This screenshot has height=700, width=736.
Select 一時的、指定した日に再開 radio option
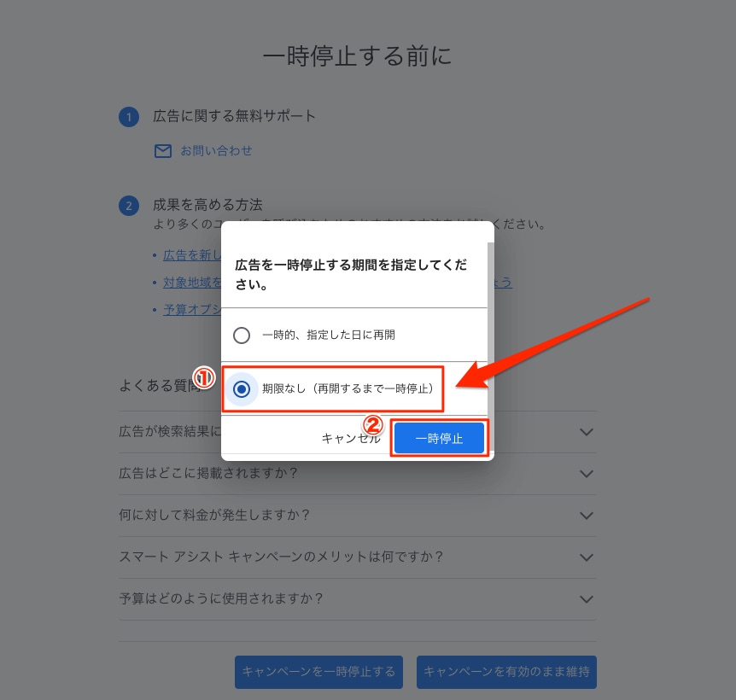tap(242, 335)
